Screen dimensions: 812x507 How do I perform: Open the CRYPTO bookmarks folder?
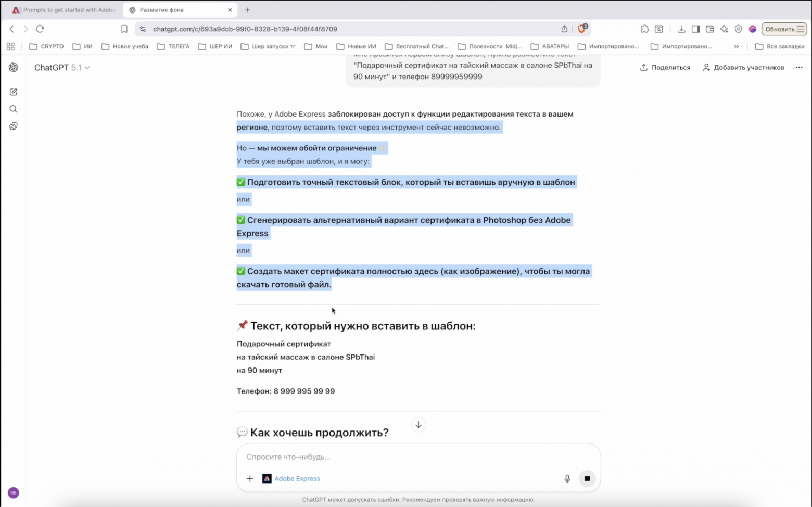click(47, 46)
